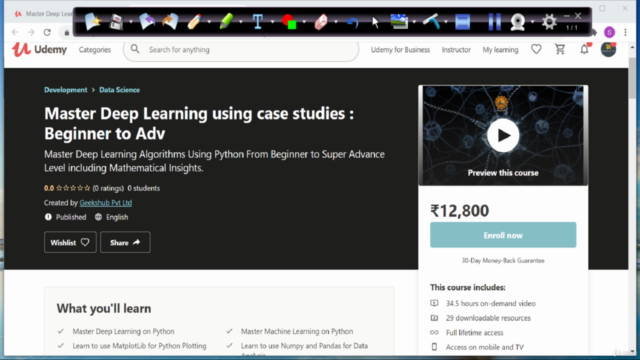Click the blue pause bars icon

pos(494,21)
